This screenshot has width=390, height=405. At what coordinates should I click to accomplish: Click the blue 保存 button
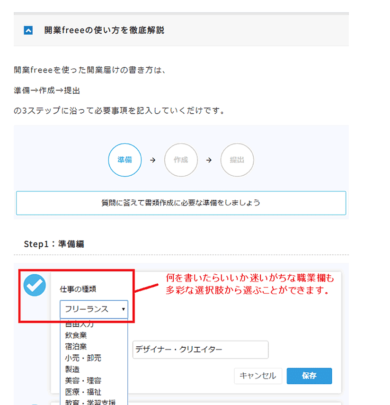click(x=309, y=376)
